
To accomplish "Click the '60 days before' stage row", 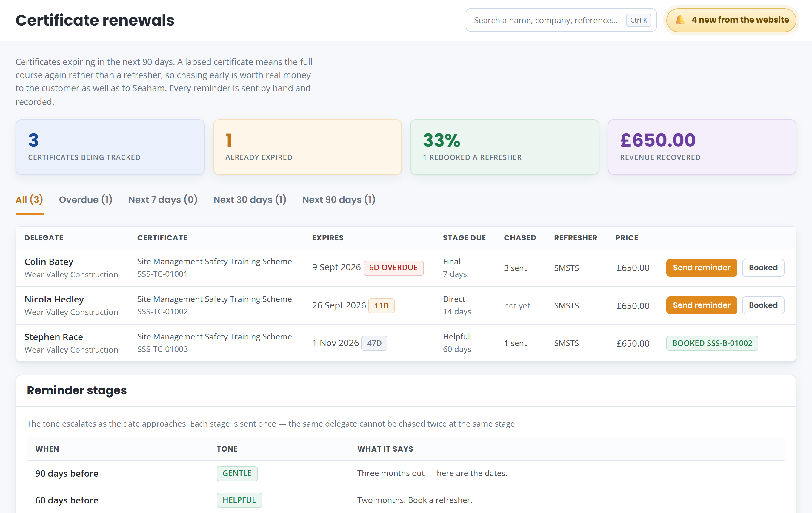I will point(406,500).
